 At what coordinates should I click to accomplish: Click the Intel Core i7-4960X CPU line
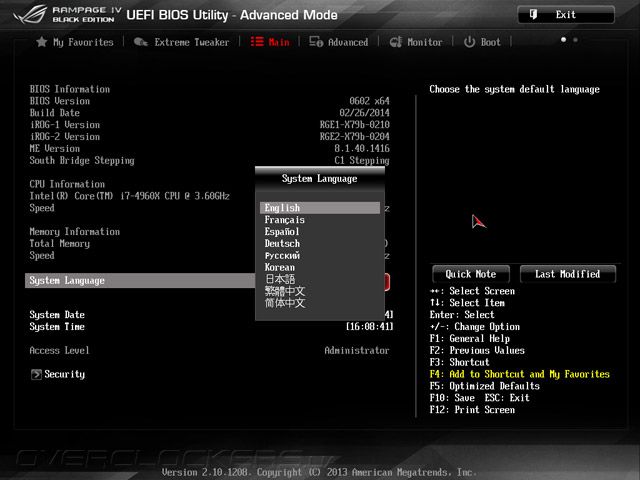(x=129, y=196)
